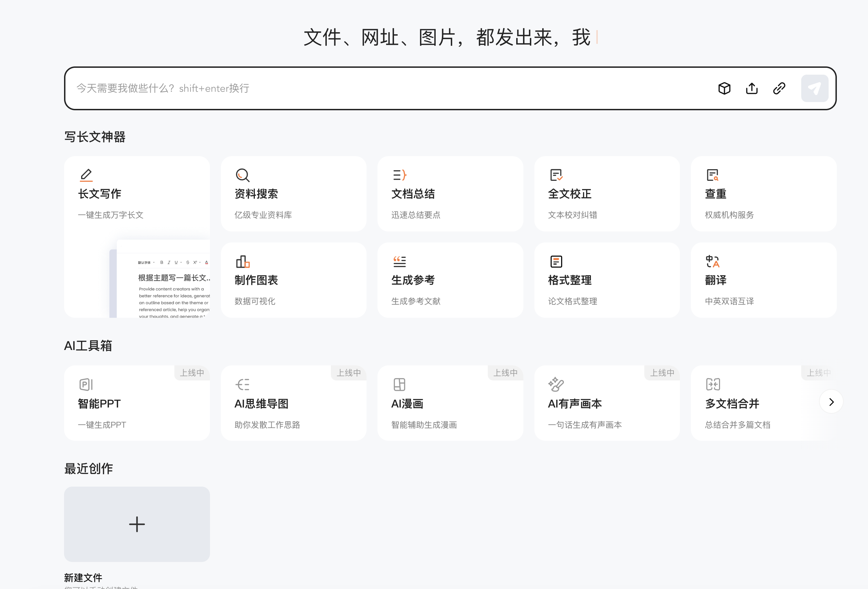Screen dimensions: 868x589
Task: Click the 一句话生成有声画本 subtitle
Action: pos(585,425)
